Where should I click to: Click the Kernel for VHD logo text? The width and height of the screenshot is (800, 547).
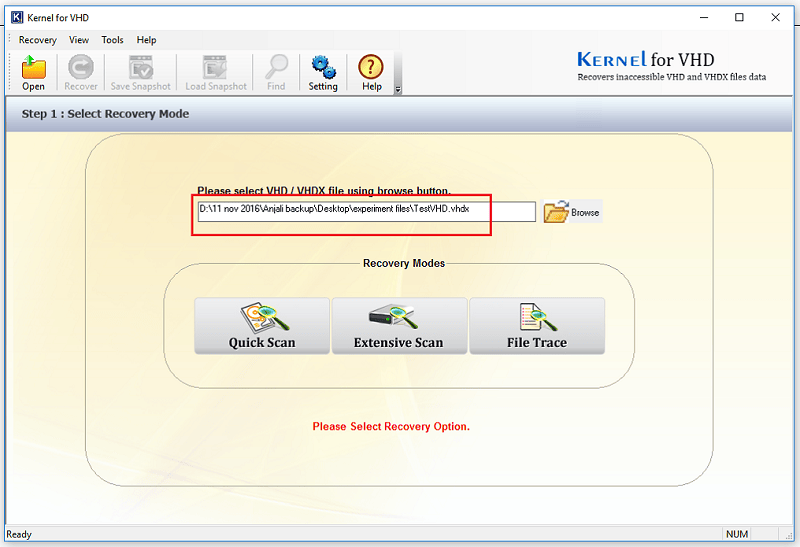click(x=645, y=60)
